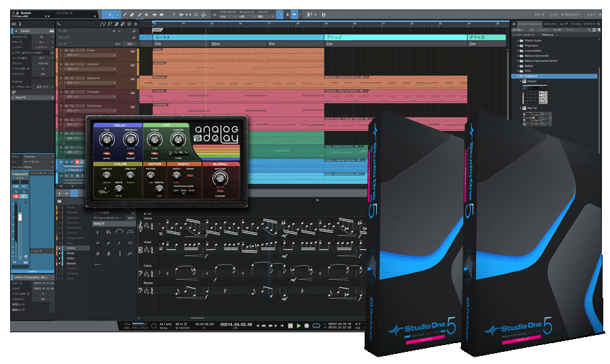Click the Violins channel volume fader
Viewport: 610px width, 364px height.
[20, 217]
